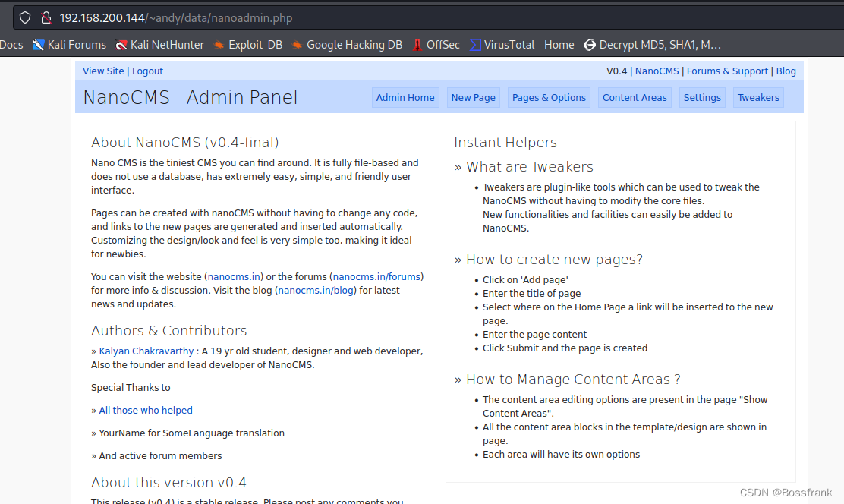Open Pages & Options tab
Screen dimensions: 844x504
click(549, 97)
